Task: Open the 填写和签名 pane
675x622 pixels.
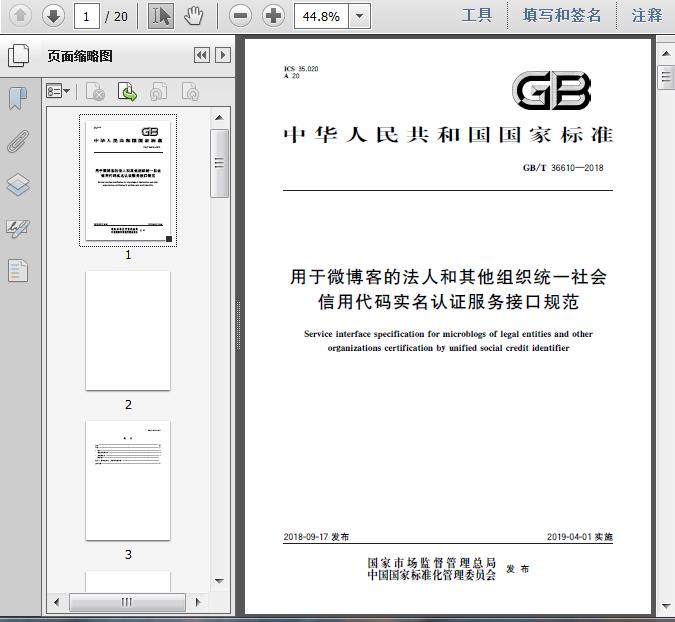Action: [x=561, y=15]
